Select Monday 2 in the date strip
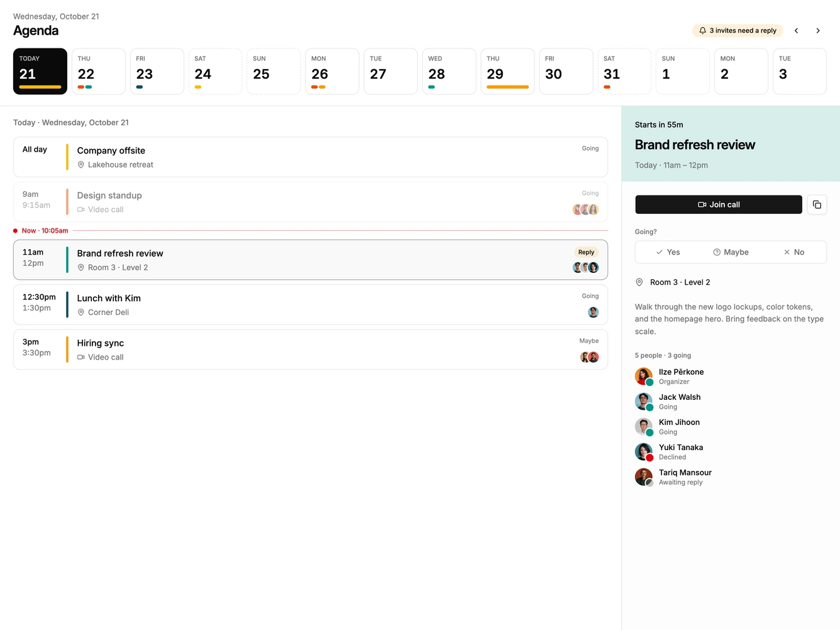 click(x=741, y=72)
